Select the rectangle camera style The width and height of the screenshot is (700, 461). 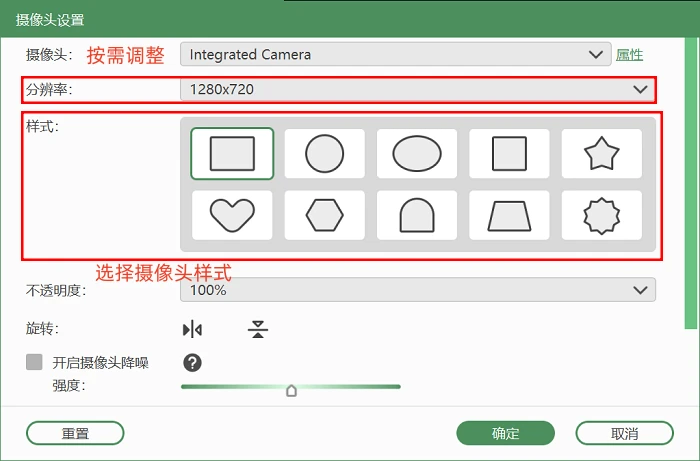pos(232,154)
